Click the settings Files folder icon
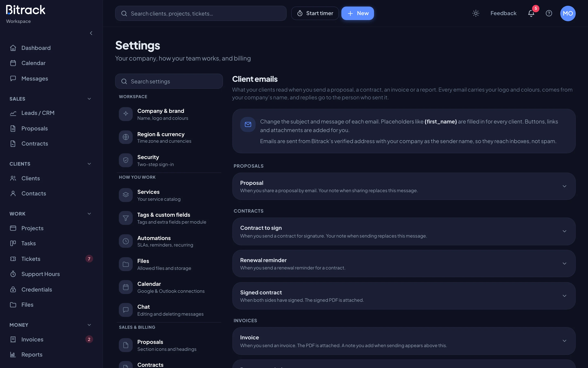Viewport: 588px width, 368px height. (x=126, y=264)
